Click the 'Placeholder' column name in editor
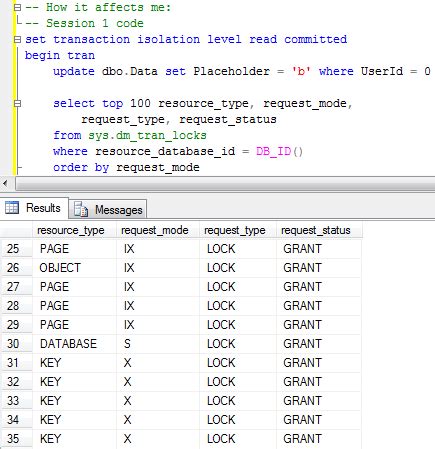 232,71
